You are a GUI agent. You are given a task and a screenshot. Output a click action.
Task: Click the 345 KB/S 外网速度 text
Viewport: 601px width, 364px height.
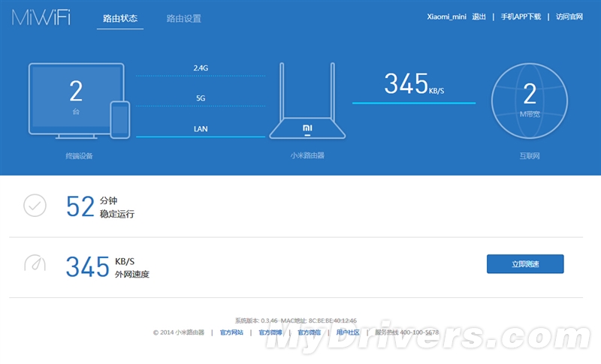coord(107,267)
